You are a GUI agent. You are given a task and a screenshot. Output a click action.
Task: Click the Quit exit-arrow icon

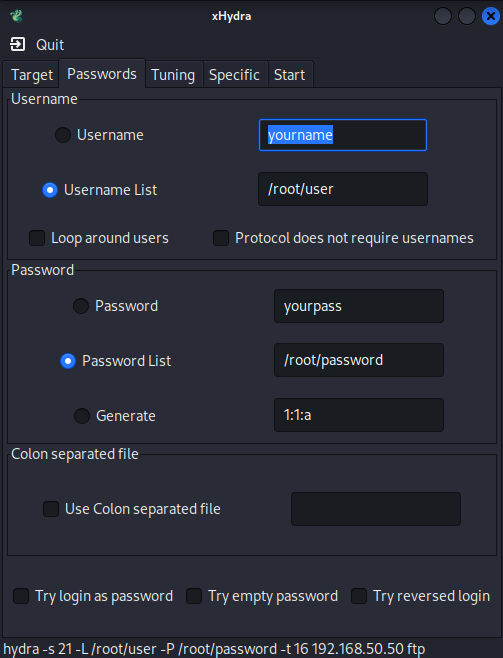click(x=17, y=44)
